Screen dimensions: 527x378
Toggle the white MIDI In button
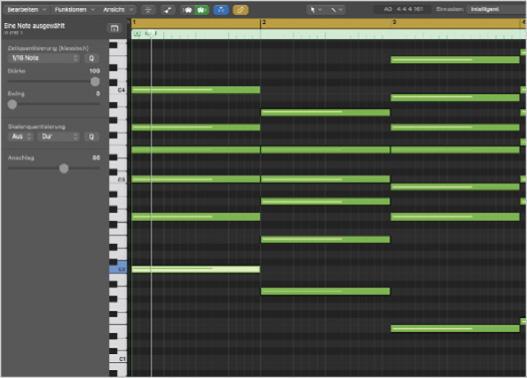point(188,10)
